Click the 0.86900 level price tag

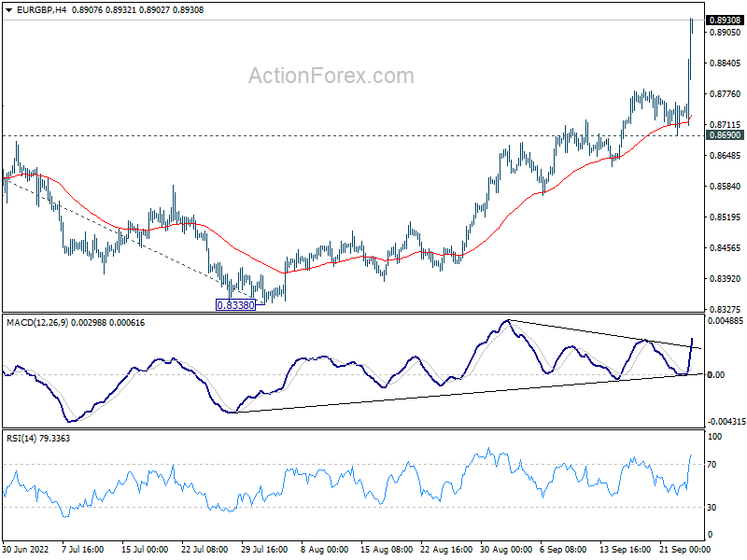click(726, 135)
